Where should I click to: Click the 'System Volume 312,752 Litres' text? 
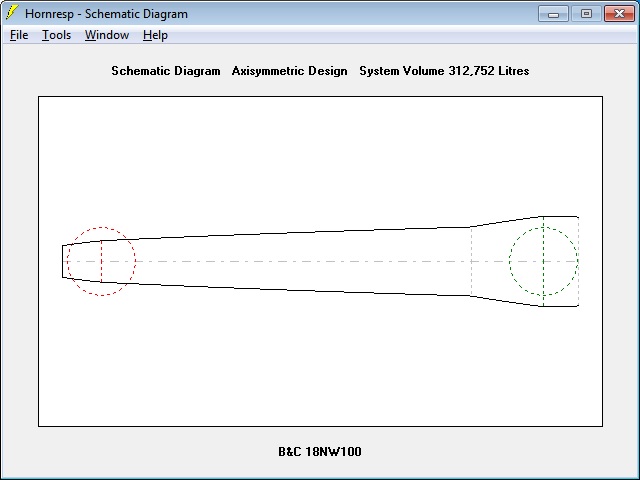tap(444, 71)
